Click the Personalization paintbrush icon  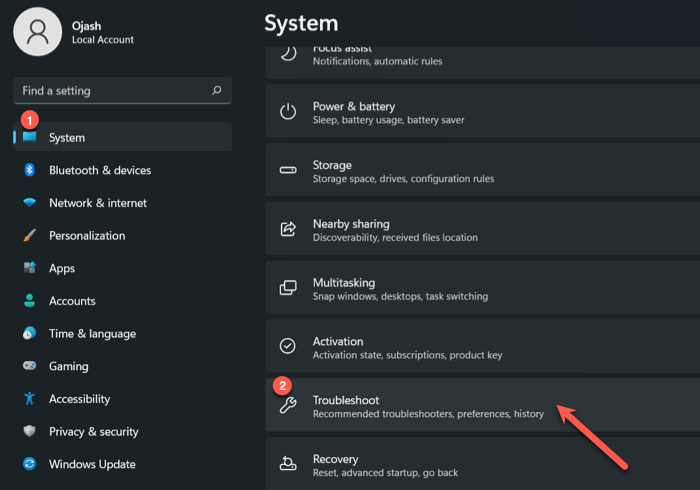29,235
